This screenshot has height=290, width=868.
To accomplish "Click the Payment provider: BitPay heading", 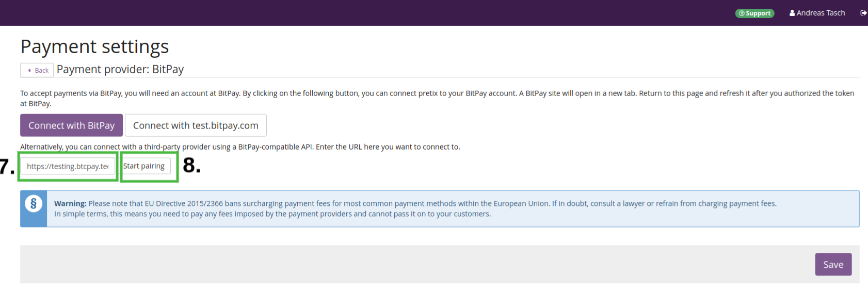I will coord(120,69).
